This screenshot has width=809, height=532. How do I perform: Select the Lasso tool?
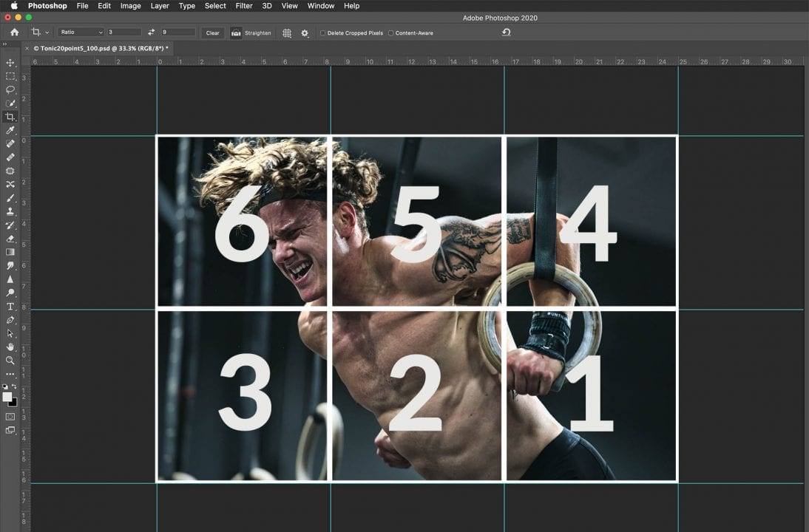(10, 89)
